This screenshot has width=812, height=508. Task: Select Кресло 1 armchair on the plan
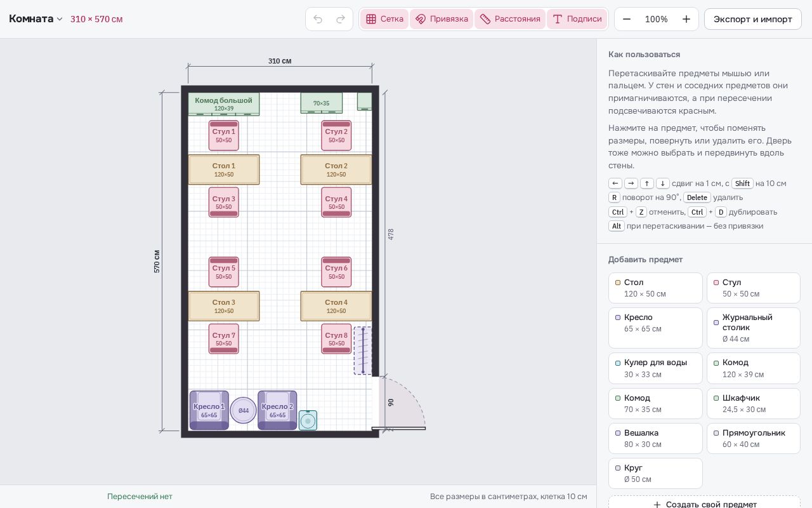[x=209, y=410]
